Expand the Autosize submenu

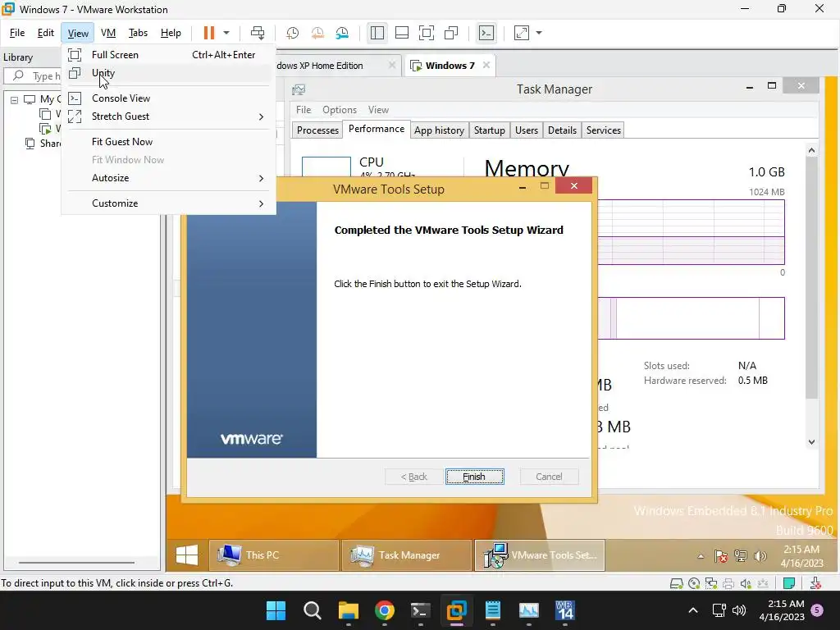click(x=168, y=178)
